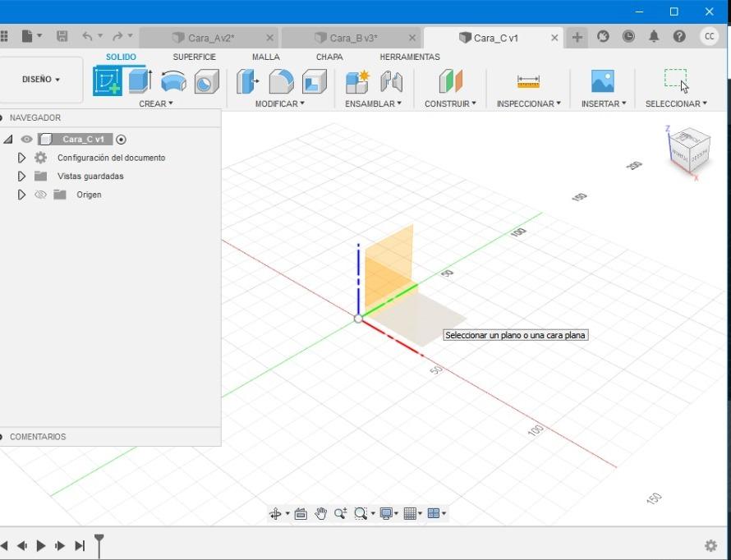Image resolution: width=731 pixels, height=560 pixels.
Task: Activate the Cara_C v1 component radio button
Action: 121,140
